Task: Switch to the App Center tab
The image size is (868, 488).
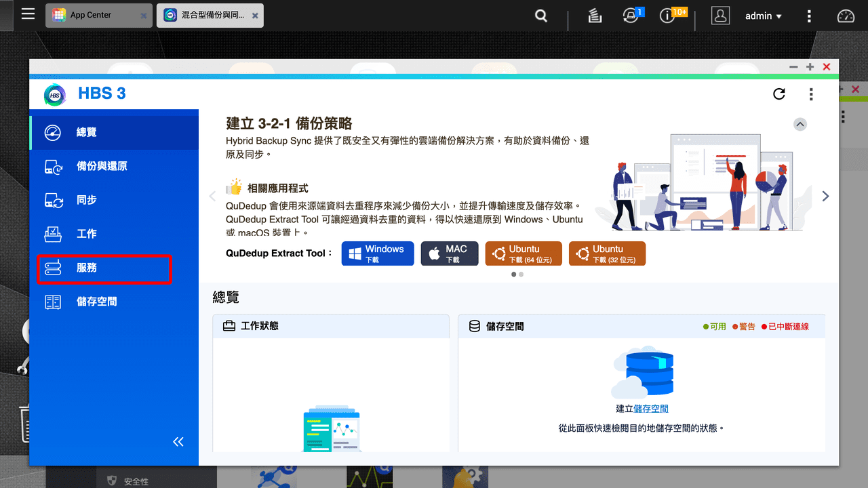Action: tap(91, 15)
